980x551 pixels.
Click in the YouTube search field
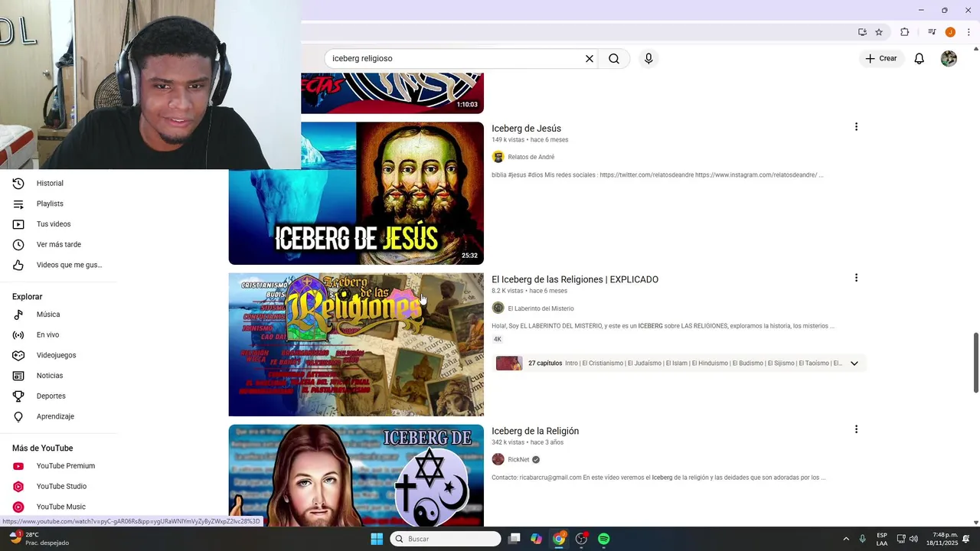coord(456,58)
